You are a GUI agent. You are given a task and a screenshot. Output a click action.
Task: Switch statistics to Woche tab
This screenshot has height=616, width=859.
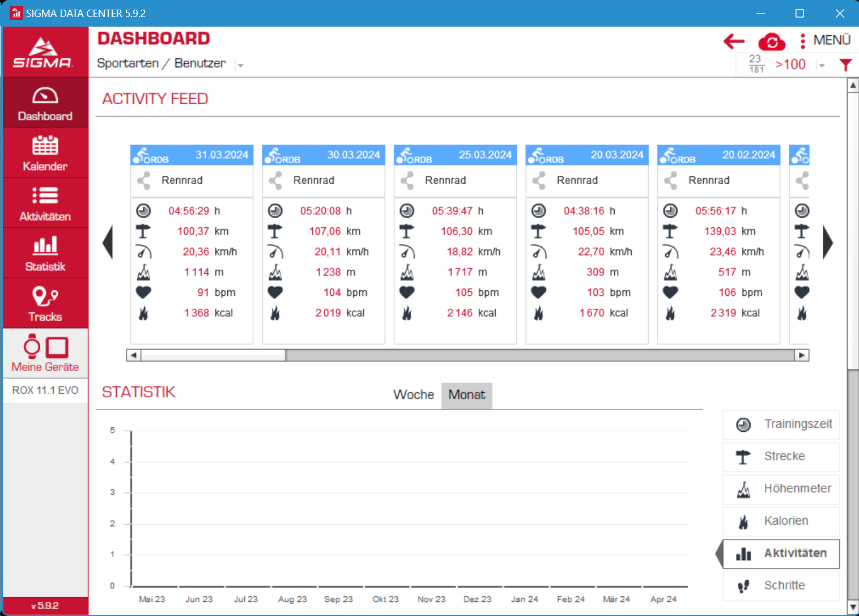413,395
